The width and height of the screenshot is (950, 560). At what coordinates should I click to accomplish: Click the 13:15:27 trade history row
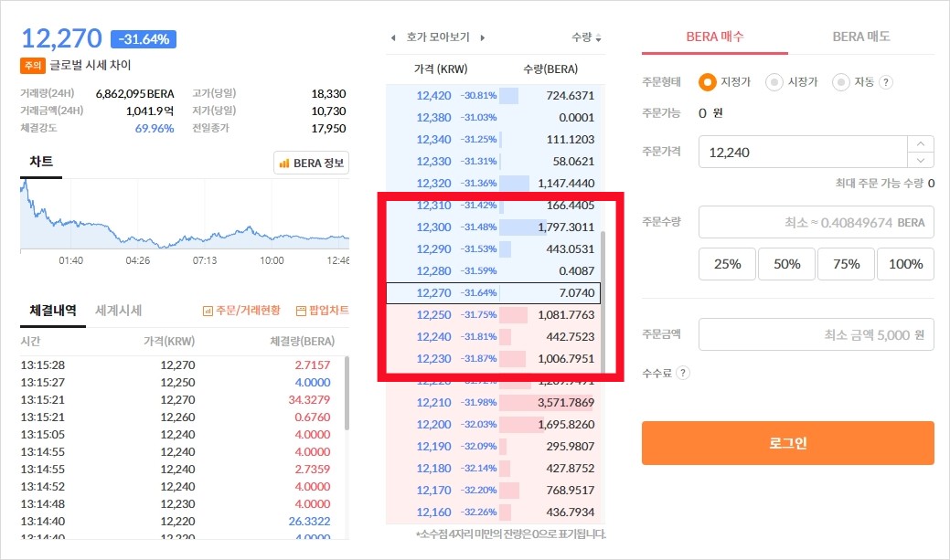pyautogui.click(x=182, y=383)
